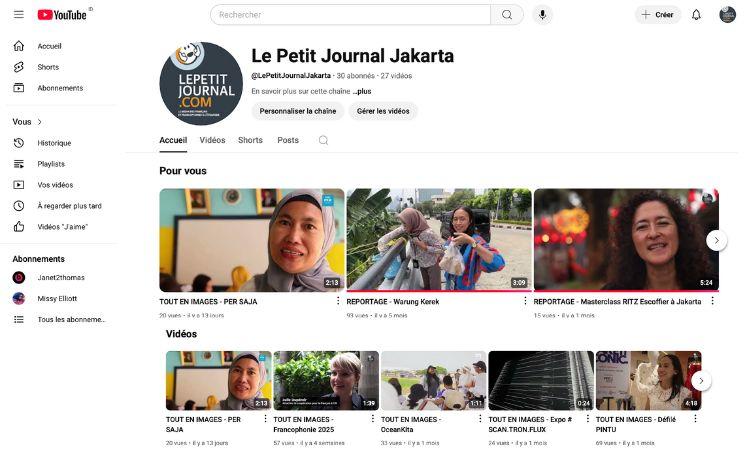Expand channel description with ...plus
The width and height of the screenshot is (745, 465).
[x=362, y=91]
